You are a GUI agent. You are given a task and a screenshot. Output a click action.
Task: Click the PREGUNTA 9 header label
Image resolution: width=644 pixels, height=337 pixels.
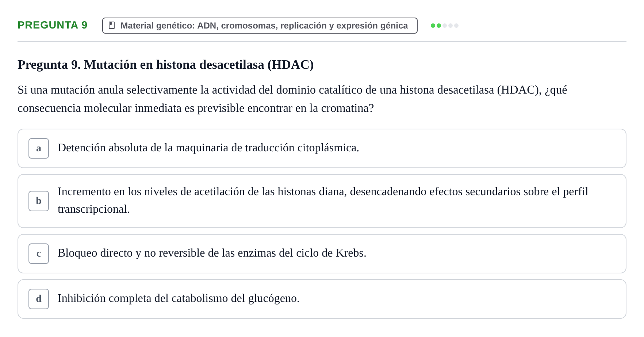click(53, 25)
